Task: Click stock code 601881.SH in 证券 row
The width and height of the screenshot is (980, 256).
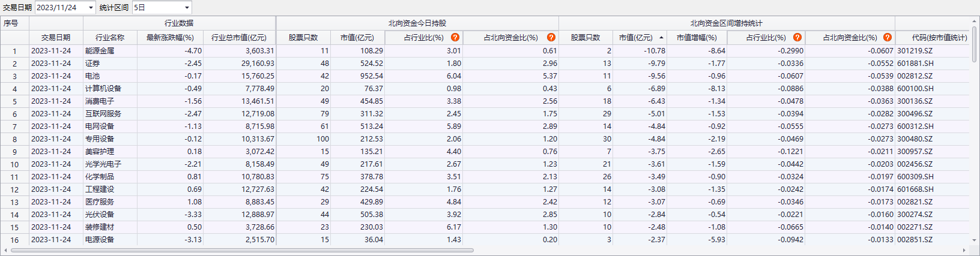Action: pyautogui.click(x=915, y=64)
